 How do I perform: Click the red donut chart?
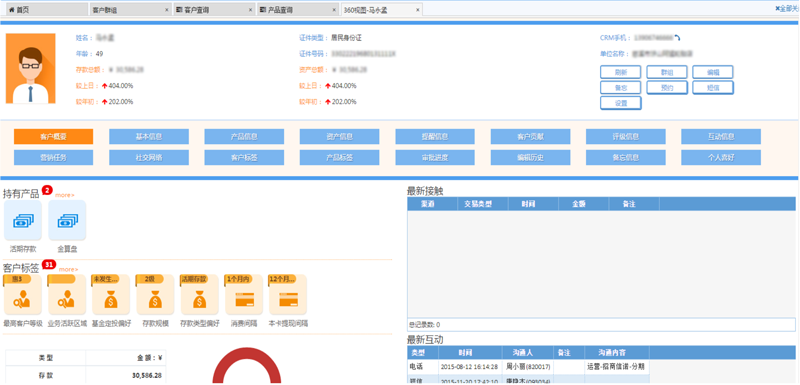(x=246, y=366)
